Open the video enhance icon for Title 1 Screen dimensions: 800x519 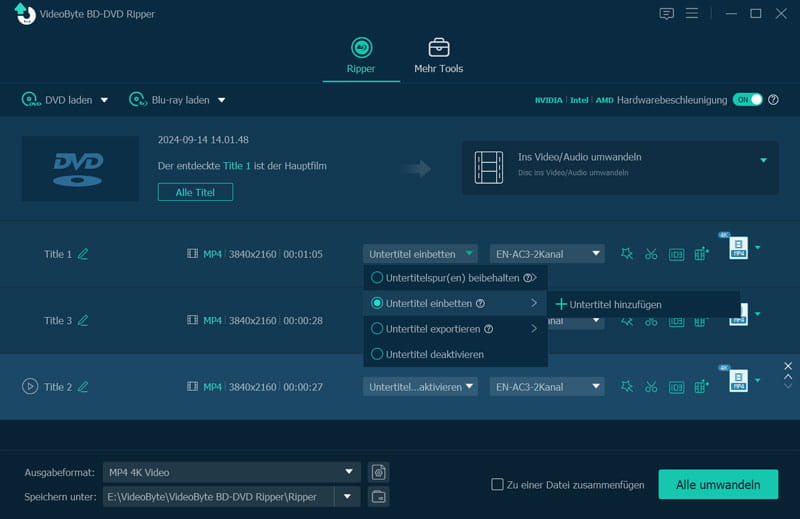(x=702, y=253)
